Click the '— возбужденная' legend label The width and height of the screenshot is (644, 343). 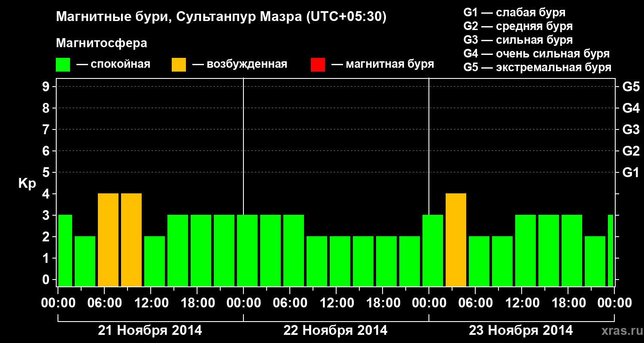click(240, 65)
